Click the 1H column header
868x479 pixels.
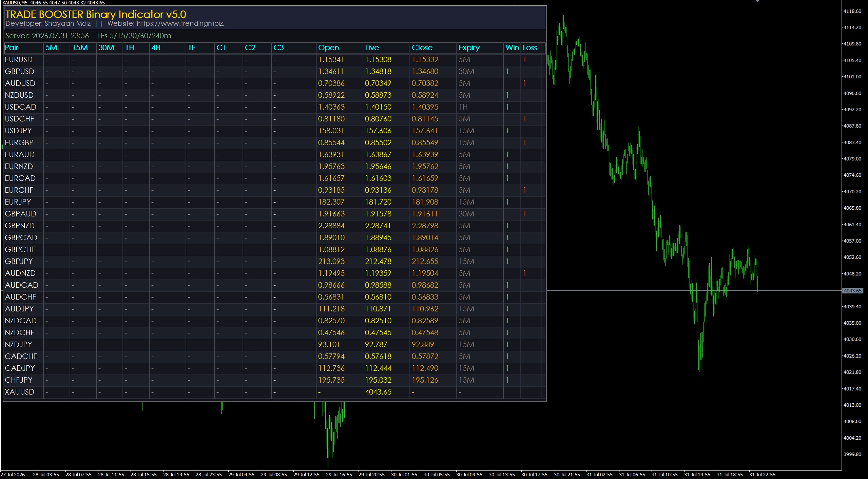click(x=130, y=47)
